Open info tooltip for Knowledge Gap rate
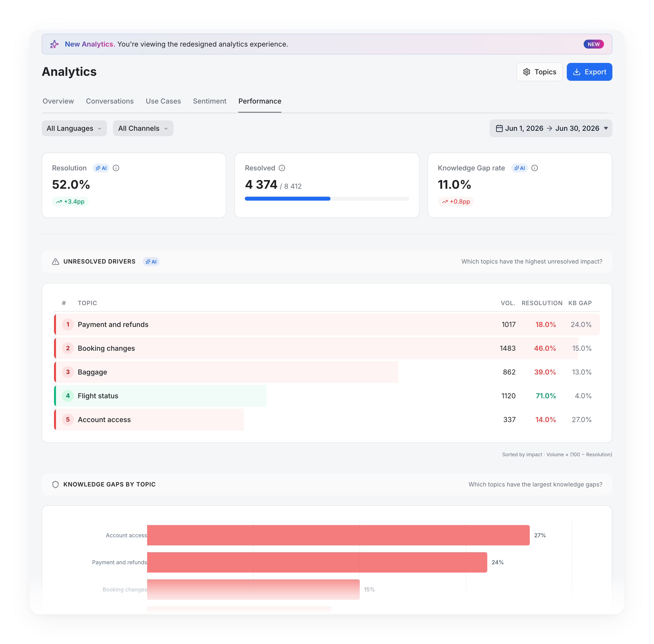This screenshot has height=644, width=654. 535,168
